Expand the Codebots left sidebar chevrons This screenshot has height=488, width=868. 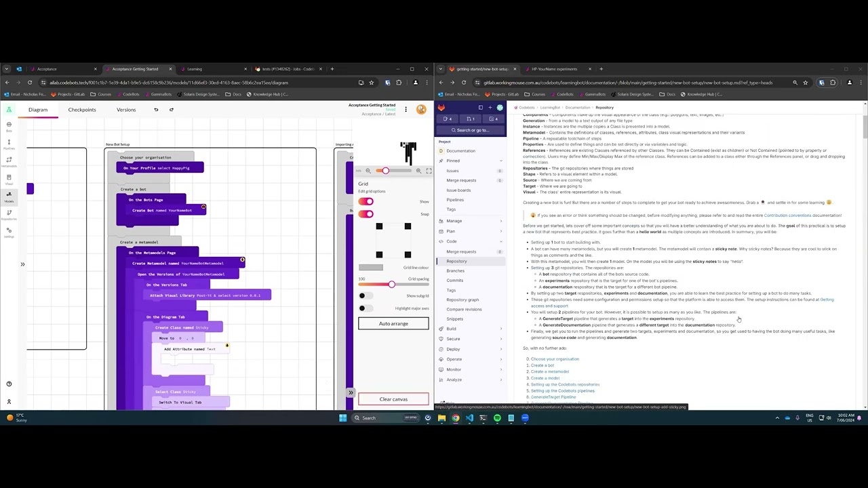(x=22, y=264)
